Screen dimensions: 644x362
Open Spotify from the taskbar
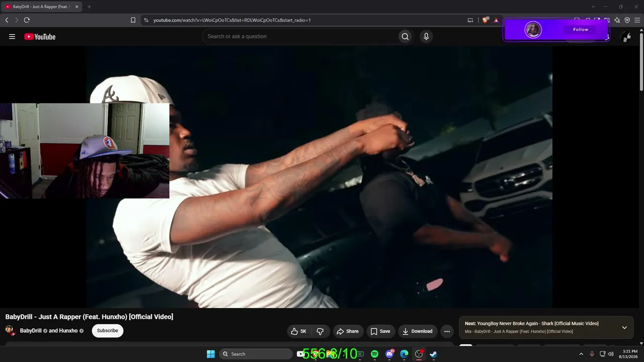(x=374, y=354)
